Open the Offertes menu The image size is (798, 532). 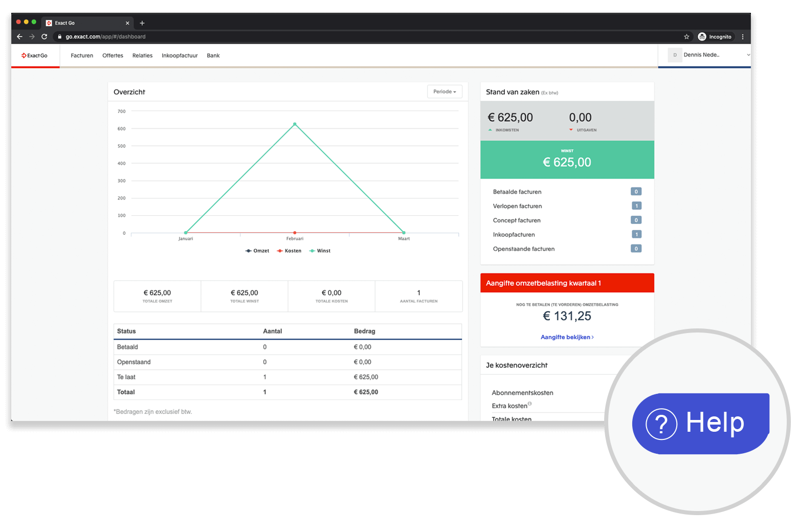point(113,55)
